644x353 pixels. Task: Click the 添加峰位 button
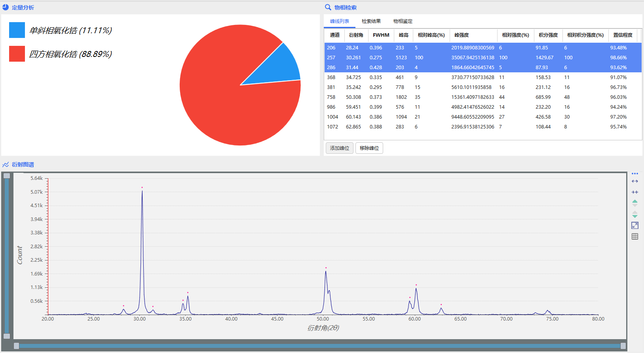pyautogui.click(x=339, y=148)
